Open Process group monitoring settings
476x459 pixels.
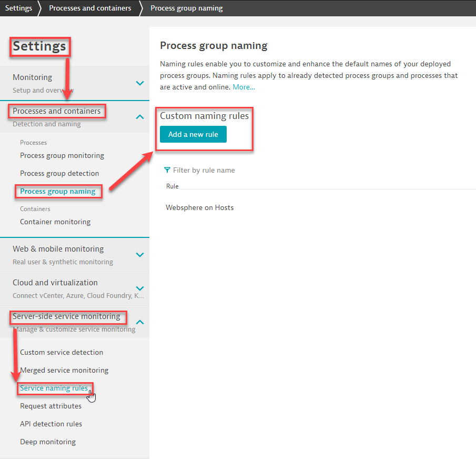(62, 155)
